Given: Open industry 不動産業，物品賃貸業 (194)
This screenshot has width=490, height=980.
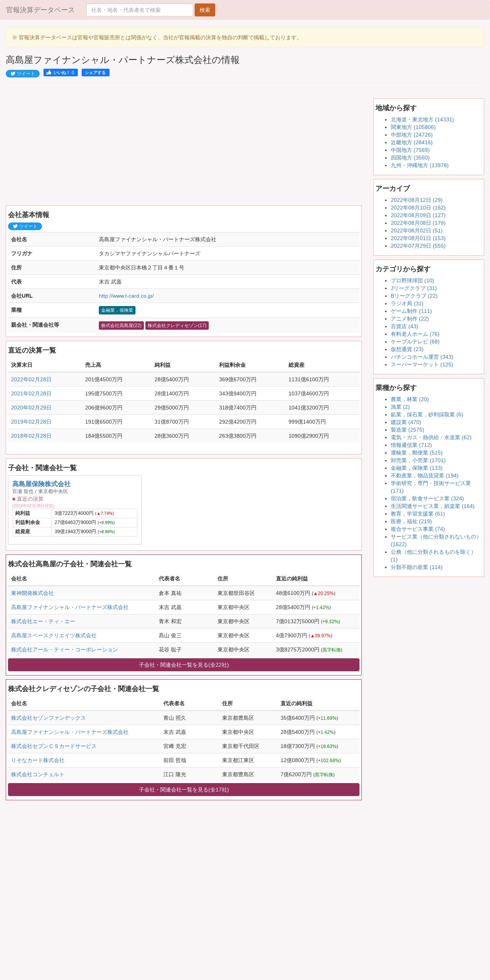Looking at the screenshot, I should click(x=424, y=475).
